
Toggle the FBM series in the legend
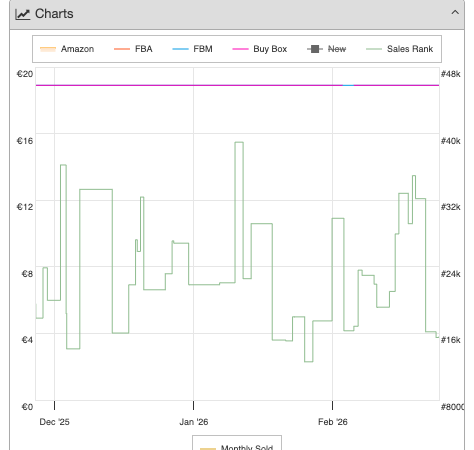pyautogui.click(x=192, y=49)
